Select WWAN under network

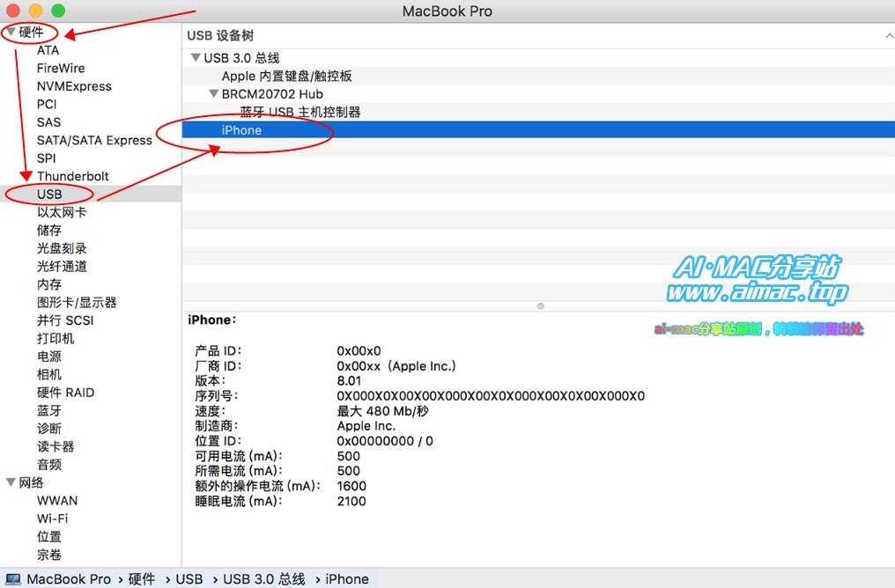coord(57,500)
